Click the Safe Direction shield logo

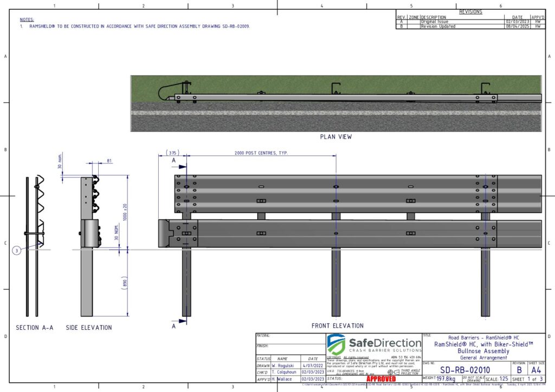(336, 345)
